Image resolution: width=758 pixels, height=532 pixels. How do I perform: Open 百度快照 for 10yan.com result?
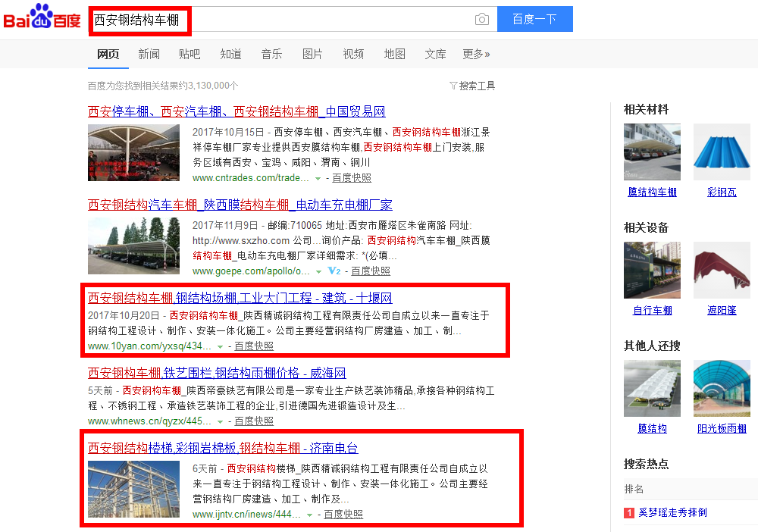pyautogui.click(x=254, y=346)
